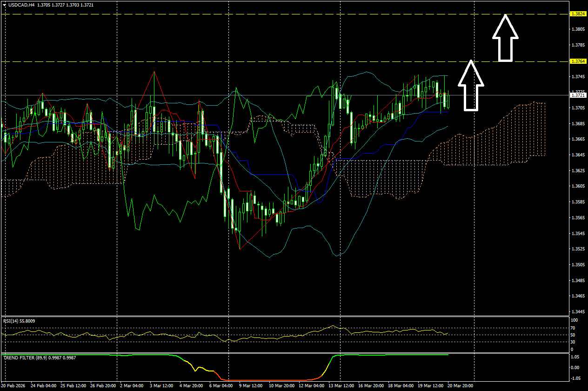Click the 1.3745 price axis label

pyautogui.click(x=578, y=76)
